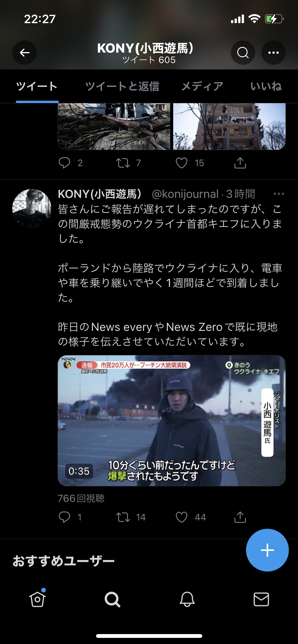Open the direct messages envelope

click(261, 599)
